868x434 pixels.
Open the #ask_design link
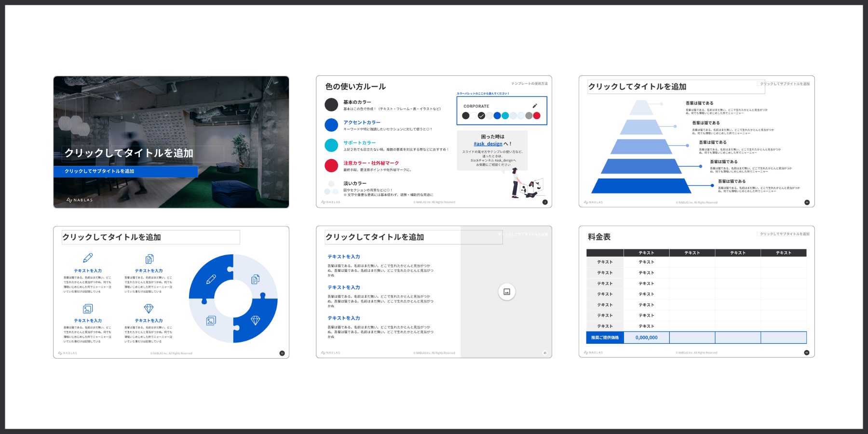coord(488,144)
